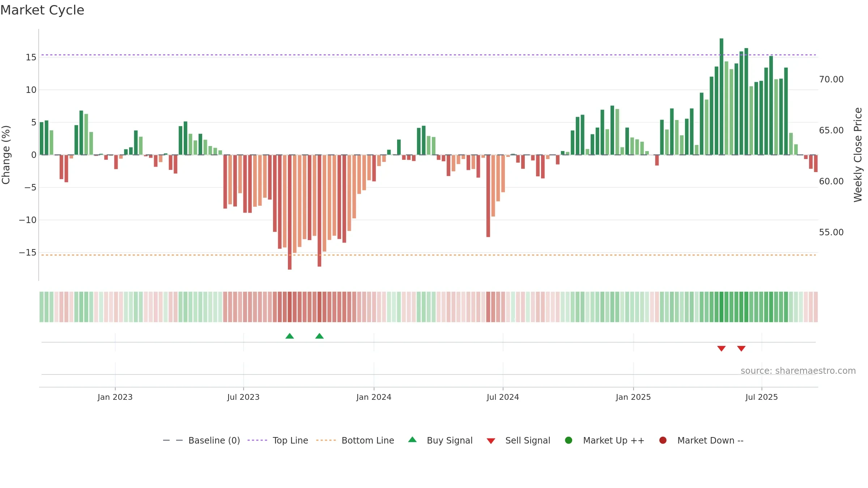The height and width of the screenshot is (488, 868).
Task: Click the orange dotted bottom line on chart
Action: coord(429,255)
